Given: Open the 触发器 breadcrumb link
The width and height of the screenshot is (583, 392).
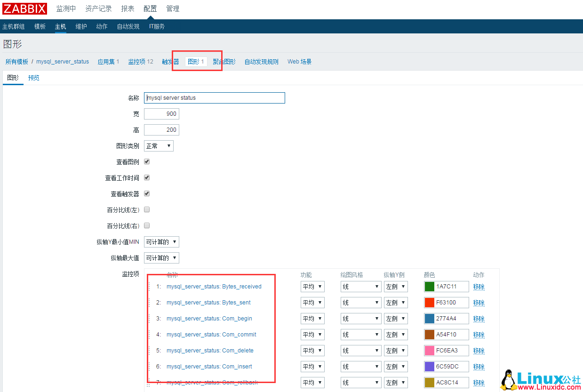Looking at the screenshot, I should pos(169,61).
